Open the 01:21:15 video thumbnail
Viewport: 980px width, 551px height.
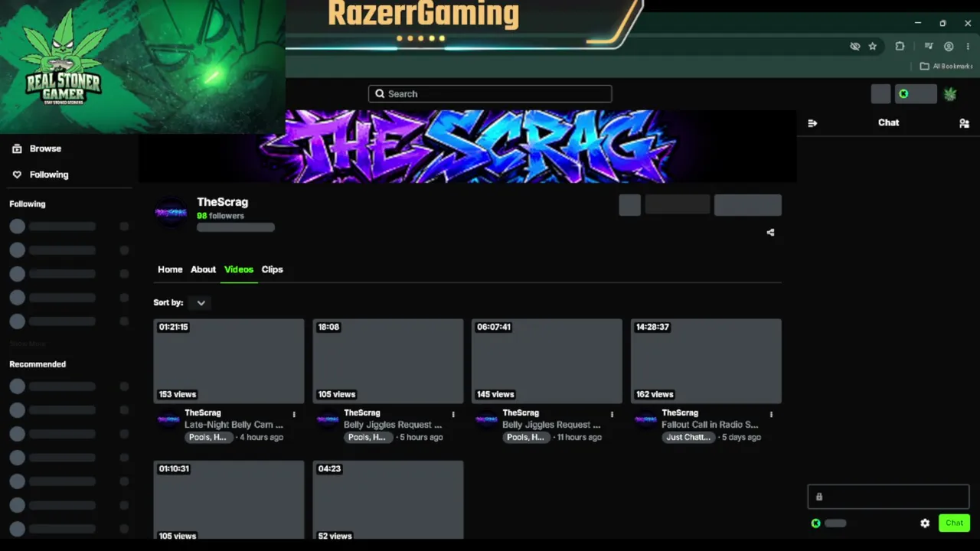tap(229, 361)
